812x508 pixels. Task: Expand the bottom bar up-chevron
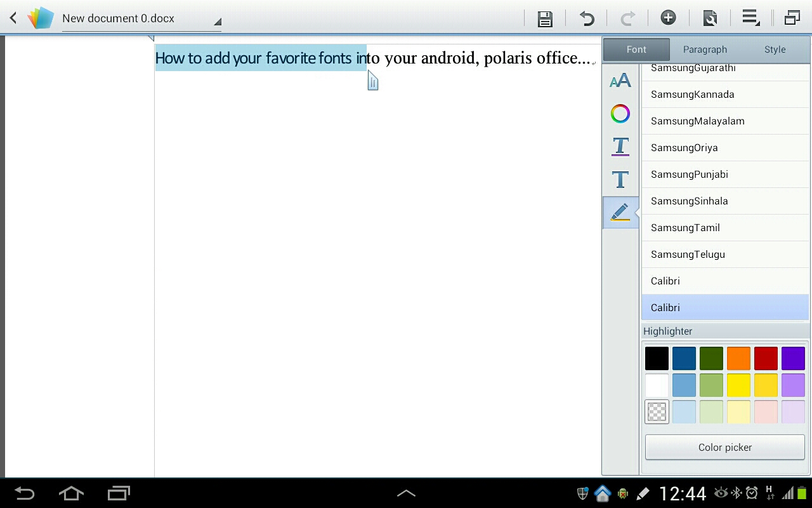coord(406,493)
